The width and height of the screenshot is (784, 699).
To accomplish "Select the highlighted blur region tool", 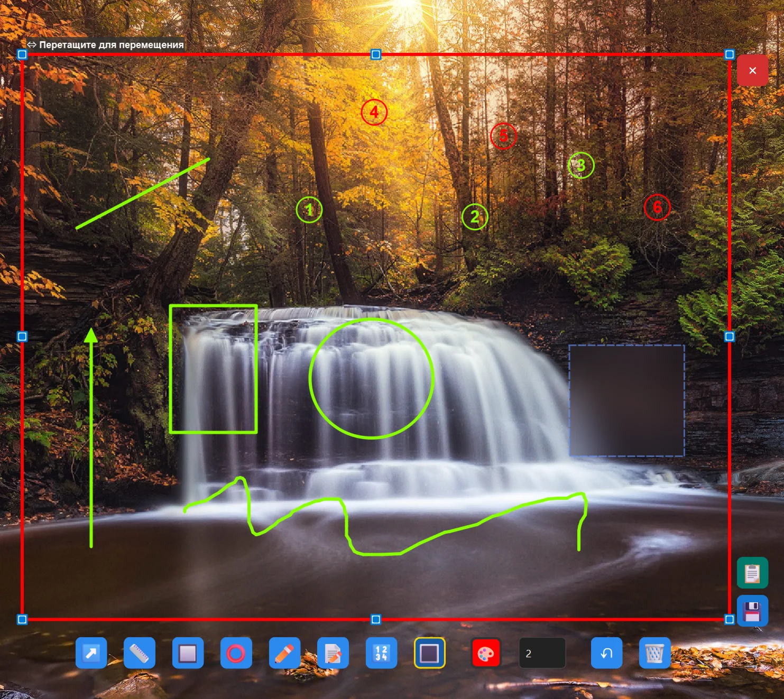I will (430, 653).
